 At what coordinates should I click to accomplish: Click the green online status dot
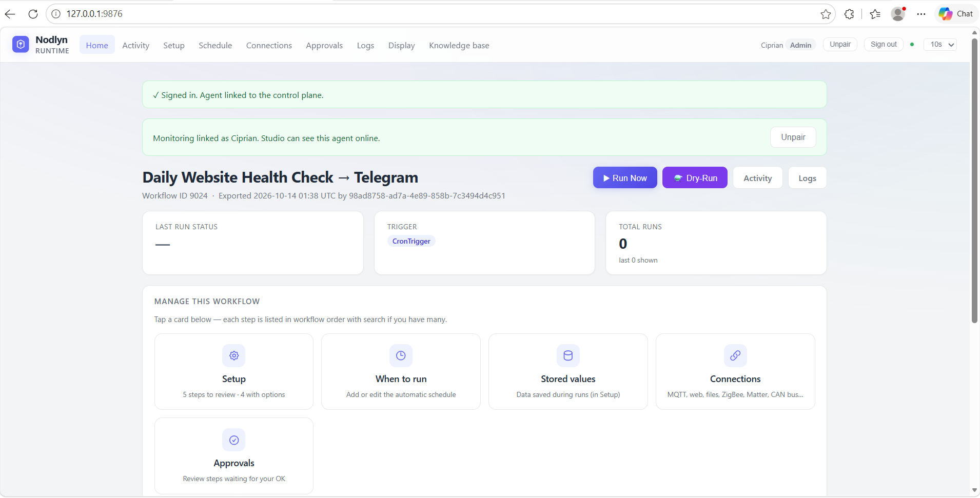point(912,45)
